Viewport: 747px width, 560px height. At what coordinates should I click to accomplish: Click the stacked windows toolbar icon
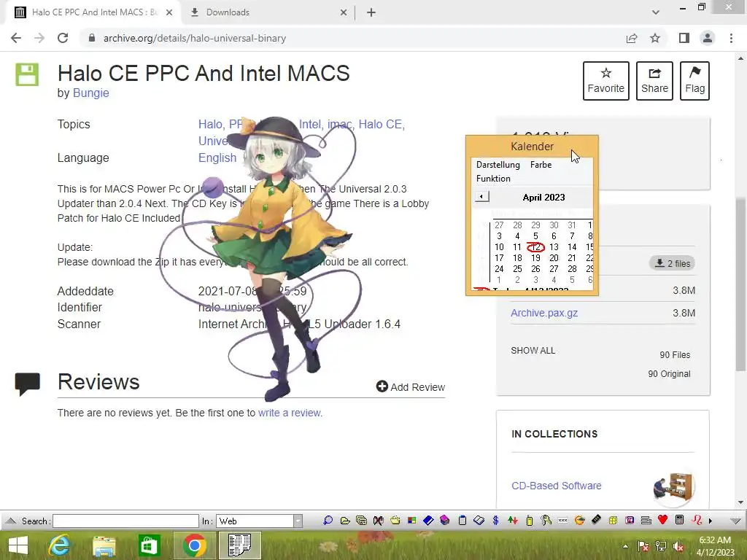click(x=362, y=521)
